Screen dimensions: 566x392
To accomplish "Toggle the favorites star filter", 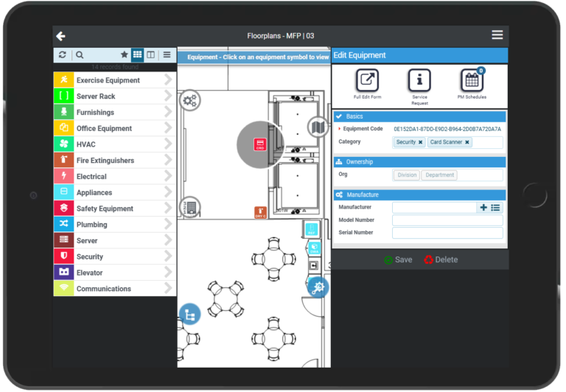I will (x=124, y=55).
